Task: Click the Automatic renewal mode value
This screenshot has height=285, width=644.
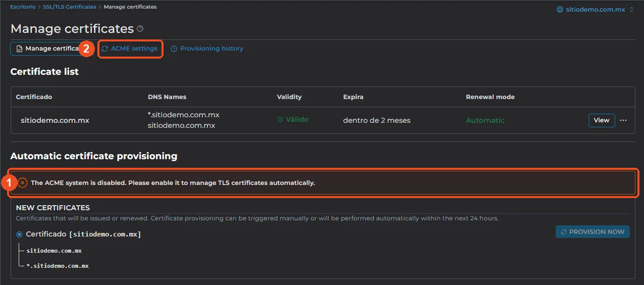Action: point(485,120)
